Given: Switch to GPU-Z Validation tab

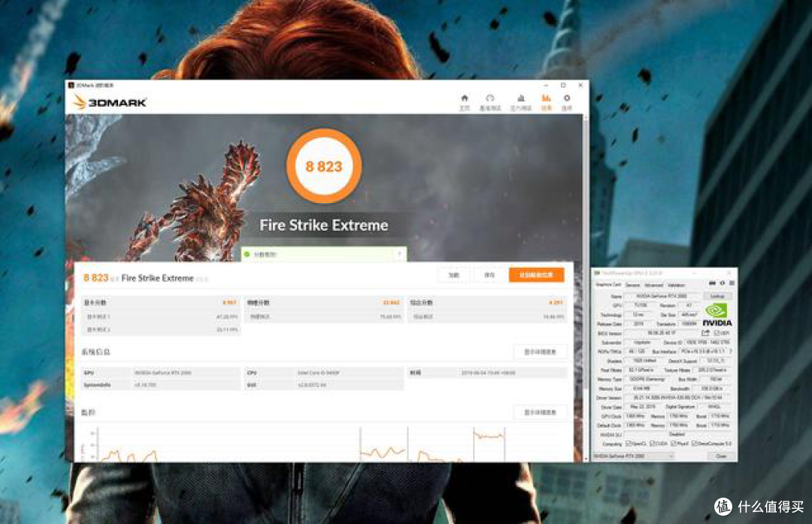Looking at the screenshot, I should coord(676,285).
